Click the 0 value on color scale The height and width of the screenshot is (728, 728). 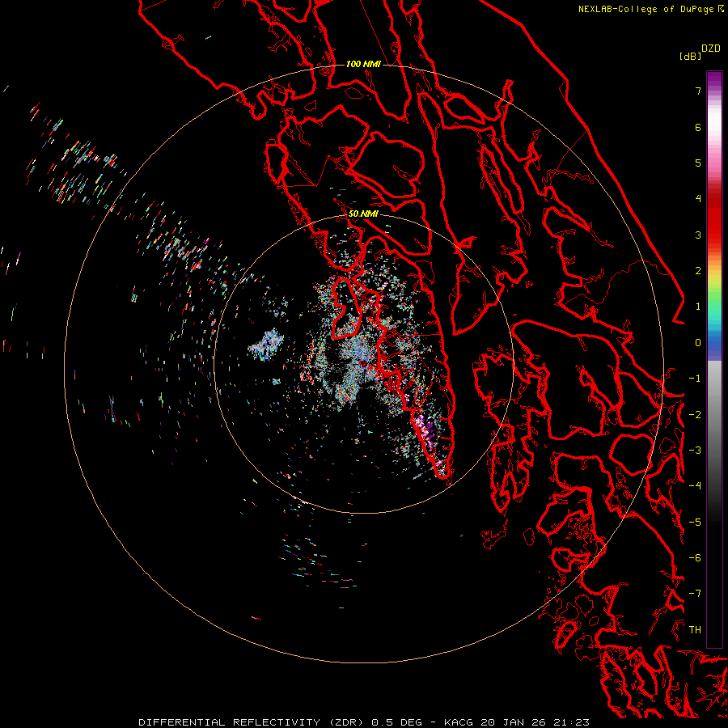698,343
